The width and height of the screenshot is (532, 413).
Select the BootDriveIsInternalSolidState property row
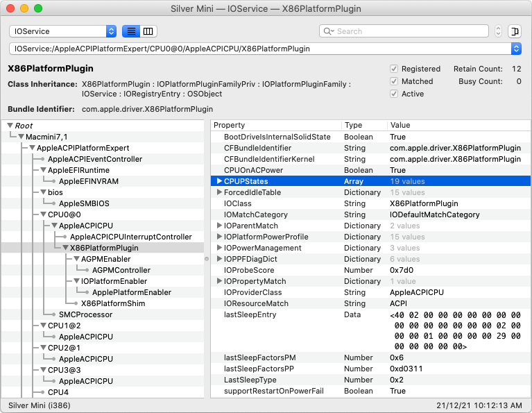(370, 137)
